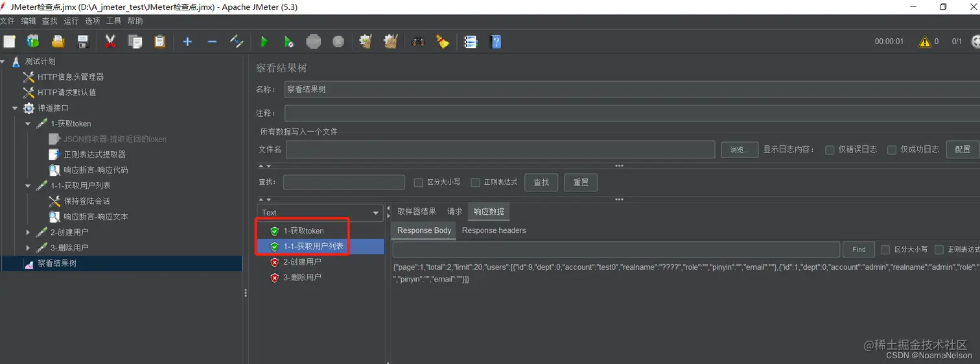
Task: Open help with question mark icon
Action: 496,42
